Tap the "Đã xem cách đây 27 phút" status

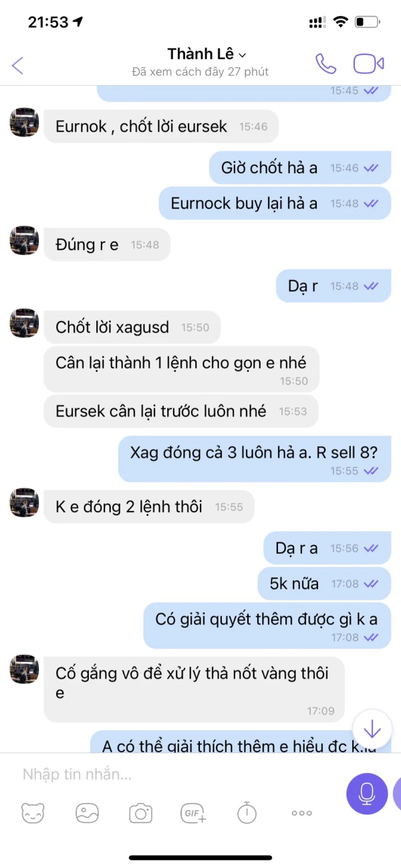click(x=200, y=72)
